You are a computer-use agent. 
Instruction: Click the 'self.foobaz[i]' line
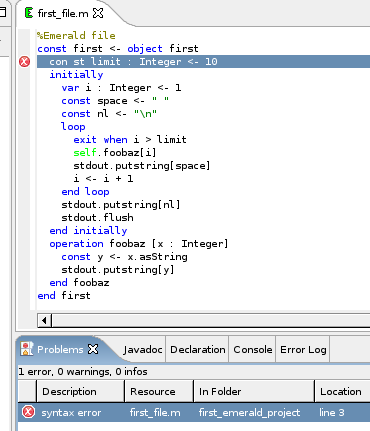[115, 153]
